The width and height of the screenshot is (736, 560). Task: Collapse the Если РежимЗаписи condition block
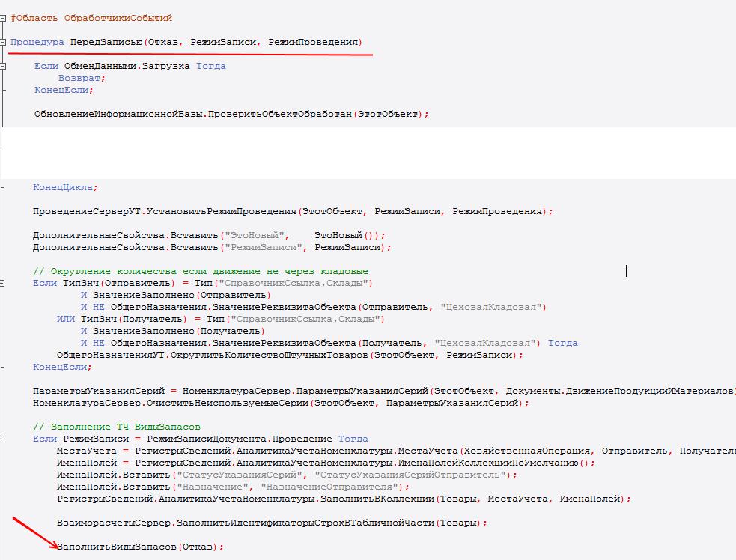click(4, 439)
